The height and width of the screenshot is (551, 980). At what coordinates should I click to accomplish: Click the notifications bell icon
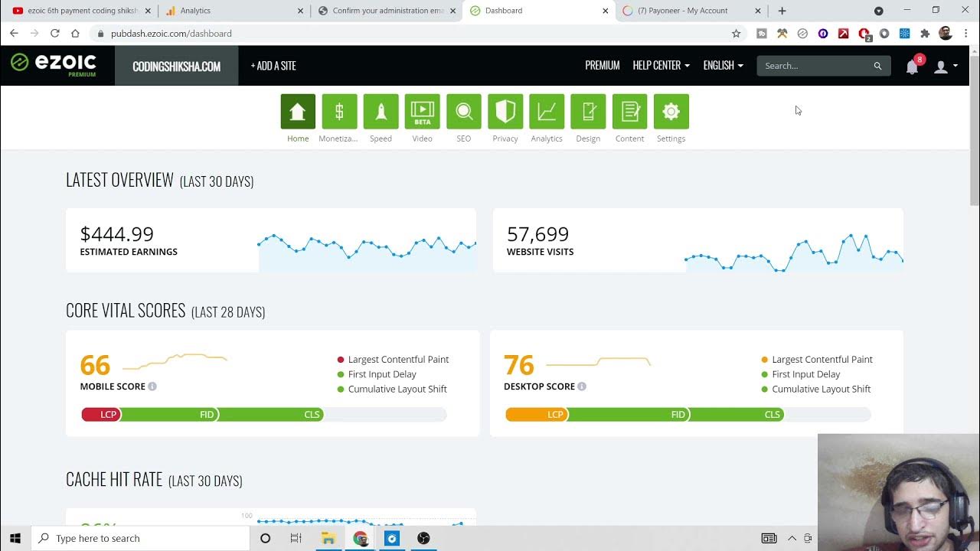[x=912, y=67]
